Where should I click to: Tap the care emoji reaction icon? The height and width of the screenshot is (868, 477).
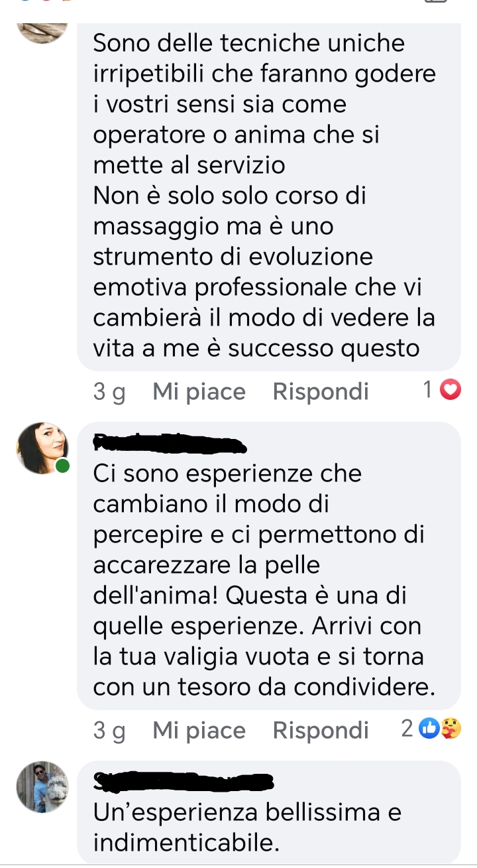[450, 730]
